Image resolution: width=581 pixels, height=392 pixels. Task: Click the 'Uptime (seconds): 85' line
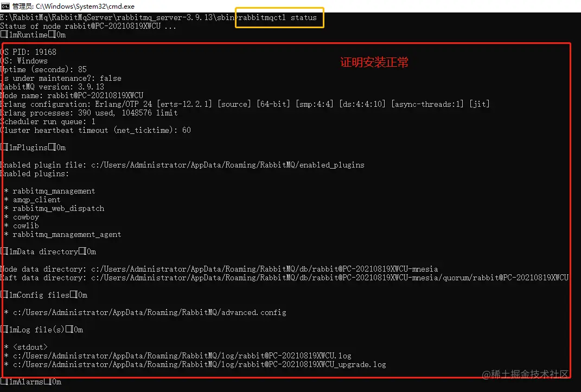click(x=43, y=69)
